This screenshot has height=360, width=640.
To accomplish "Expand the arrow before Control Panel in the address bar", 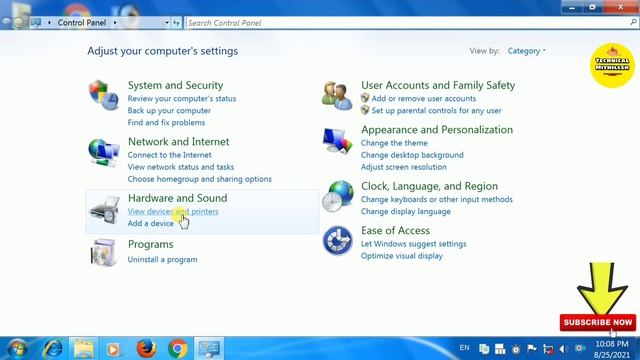I will pyautogui.click(x=49, y=23).
